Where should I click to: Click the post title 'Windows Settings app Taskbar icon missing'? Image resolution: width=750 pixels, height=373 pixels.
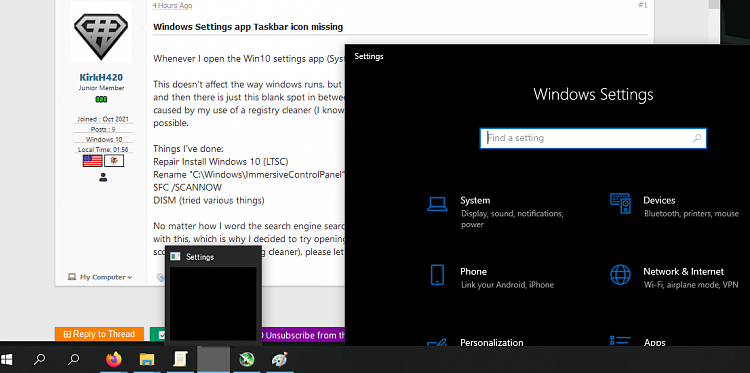tap(248, 27)
